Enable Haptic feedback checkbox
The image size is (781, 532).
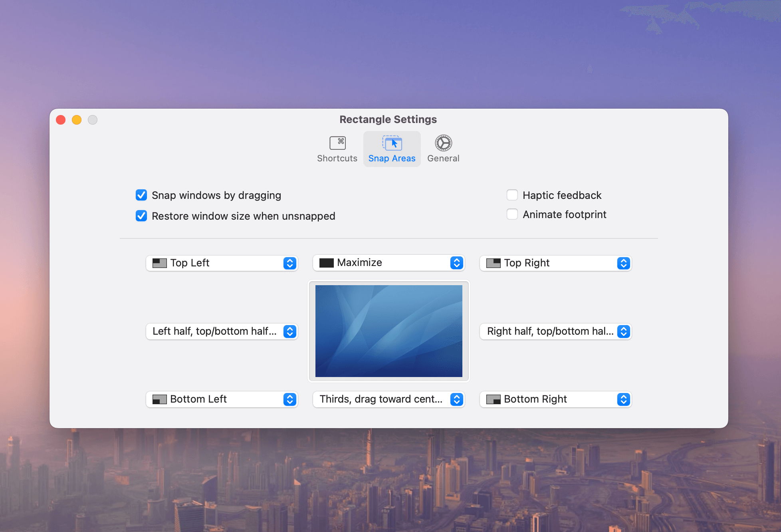[x=512, y=195]
